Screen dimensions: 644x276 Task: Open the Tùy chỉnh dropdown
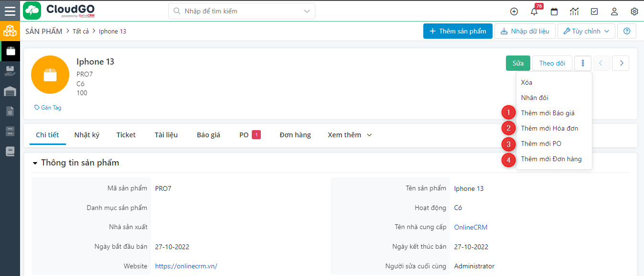point(586,31)
